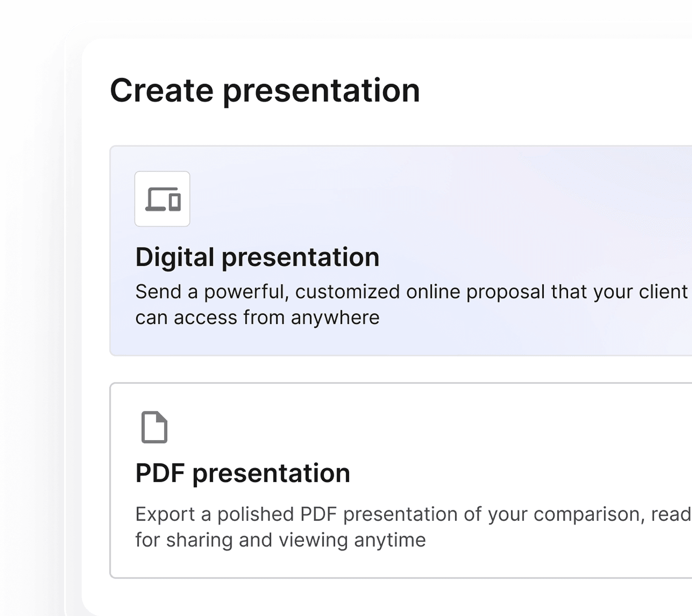Click the "Create presentation" dialog heading
692x616 pixels.
[265, 90]
